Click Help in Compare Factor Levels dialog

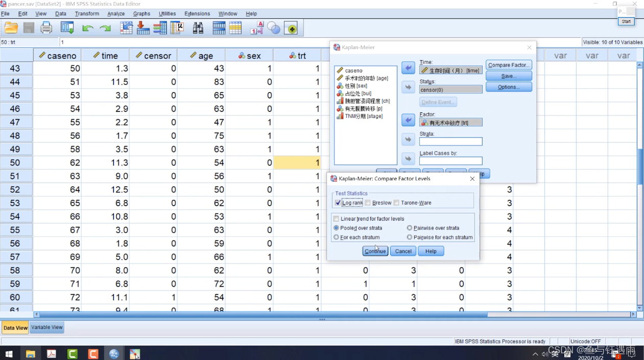point(431,251)
